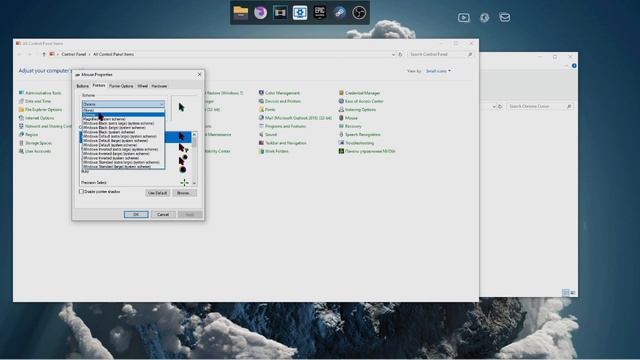This screenshot has width=640, height=360.
Task: Choose Windows Standard (extra large) scheme
Action: [x=123, y=162]
